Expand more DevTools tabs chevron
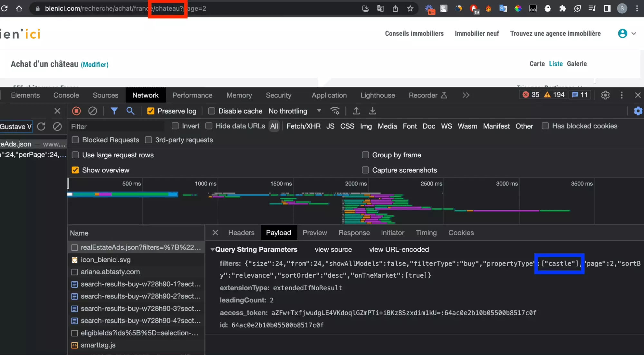Screen dimensions: 644x355 click(466, 95)
